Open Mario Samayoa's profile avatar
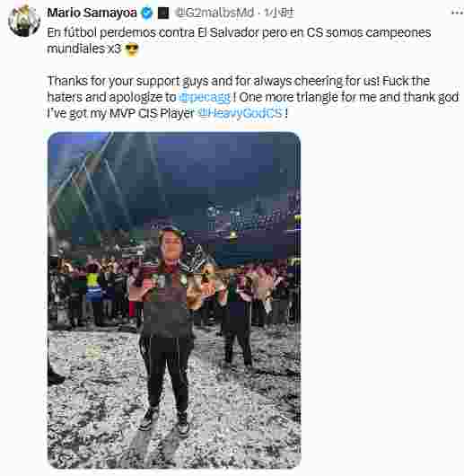 24,21
